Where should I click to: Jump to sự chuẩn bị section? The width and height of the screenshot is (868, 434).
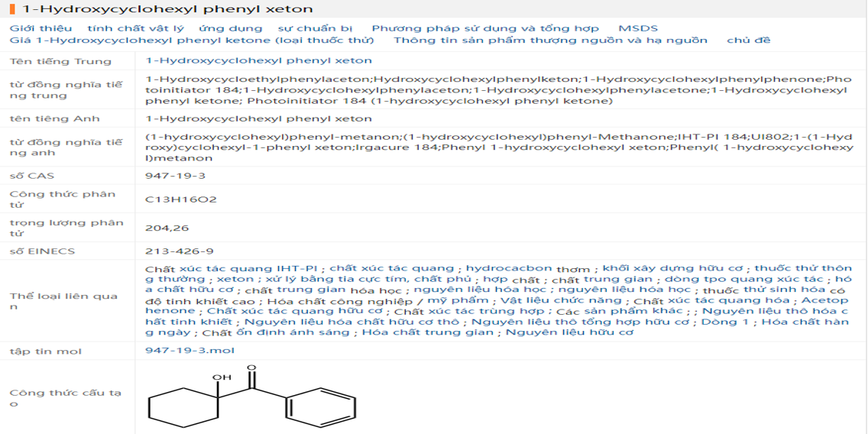[315, 28]
